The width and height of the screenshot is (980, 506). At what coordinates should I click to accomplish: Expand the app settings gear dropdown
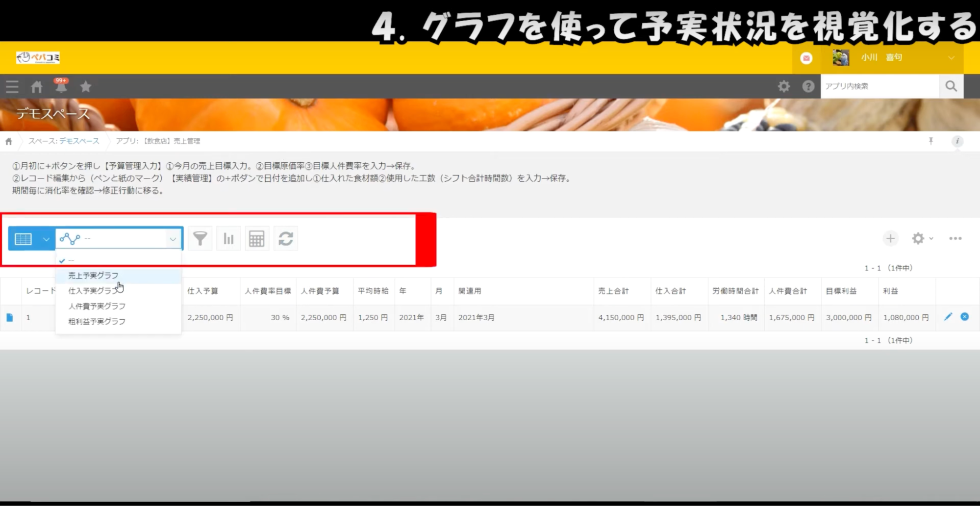pos(922,239)
